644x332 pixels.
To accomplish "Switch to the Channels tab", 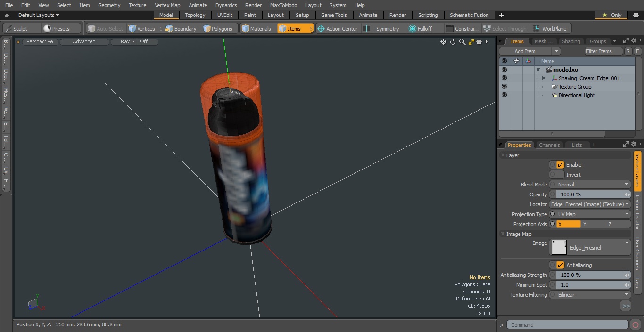I will pos(549,145).
